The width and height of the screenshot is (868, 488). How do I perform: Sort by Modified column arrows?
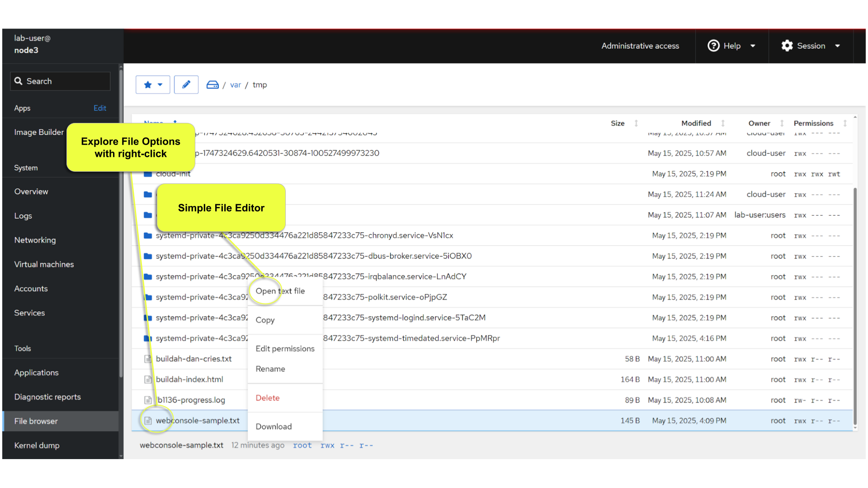(723, 123)
